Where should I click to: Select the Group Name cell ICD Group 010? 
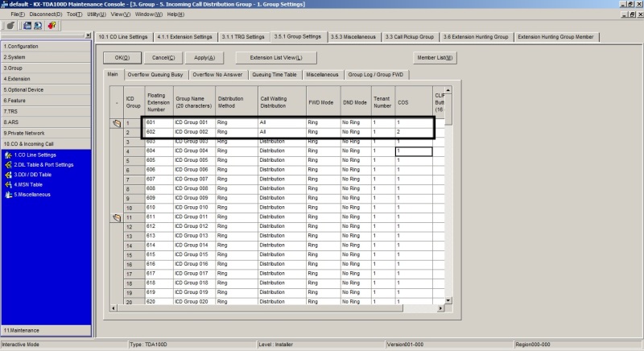point(194,208)
